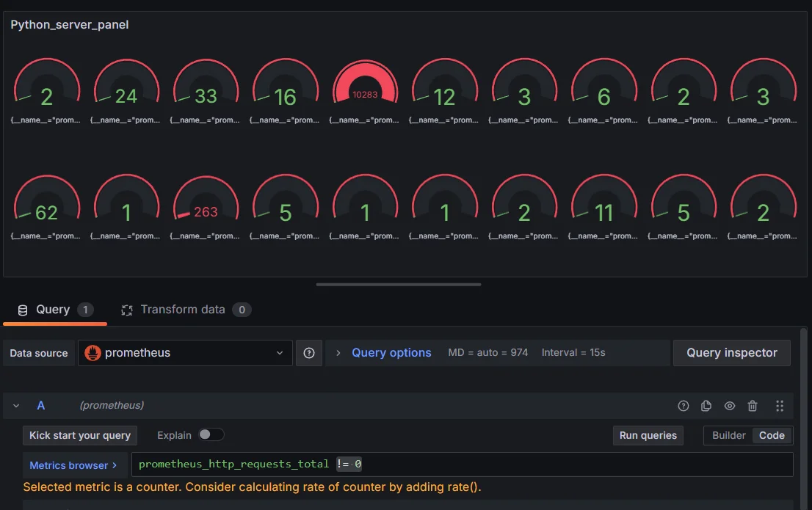Click the Query tab database icon
Viewport: 812px width, 510px height.
click(23, 310)
